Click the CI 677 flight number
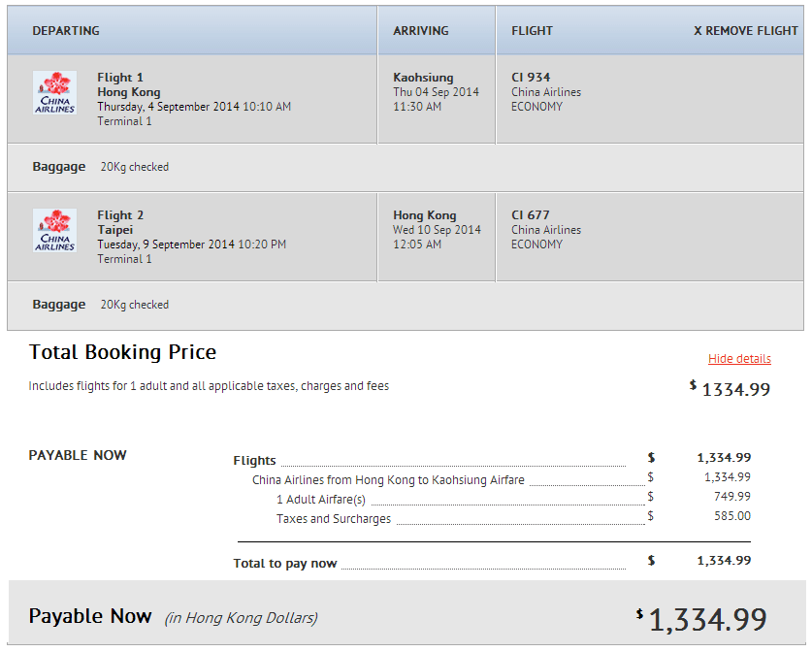Screen dimensions: 812x652 [531, 215]
